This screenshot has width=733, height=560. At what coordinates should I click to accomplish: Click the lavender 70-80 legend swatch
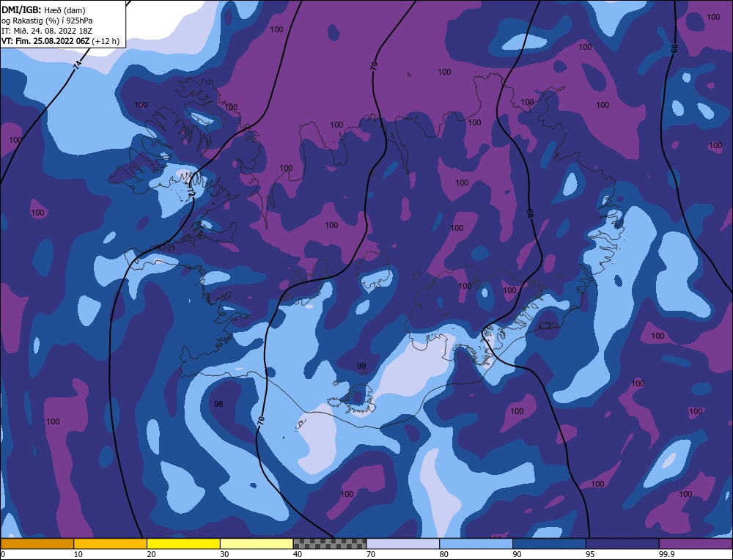(x=403, y=544)
